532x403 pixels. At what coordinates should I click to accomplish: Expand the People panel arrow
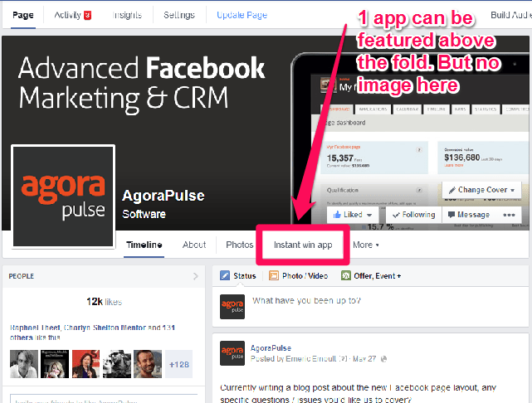click(196, 276)
